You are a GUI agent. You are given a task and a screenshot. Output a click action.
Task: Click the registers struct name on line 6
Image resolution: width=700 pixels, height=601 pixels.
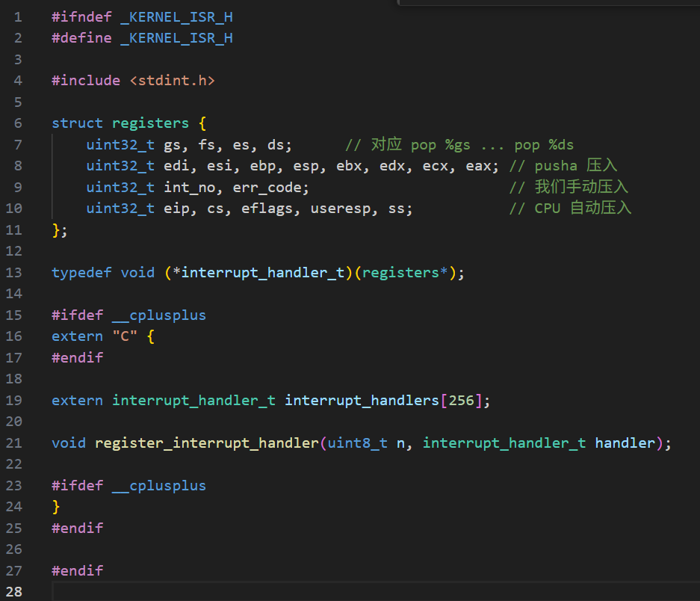(150, 123)
